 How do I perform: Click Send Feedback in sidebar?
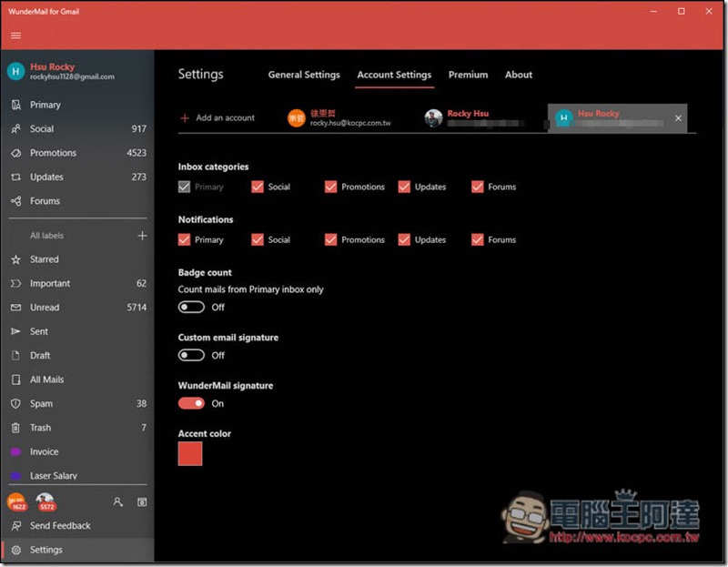click(x=60, y=526)
